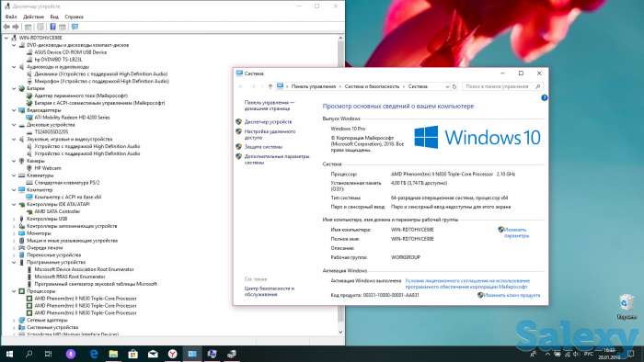The height and width of the screenshot is (362, 644).
Task: Select the TS240GSSD220S disk drive
Action: (51, 132)
